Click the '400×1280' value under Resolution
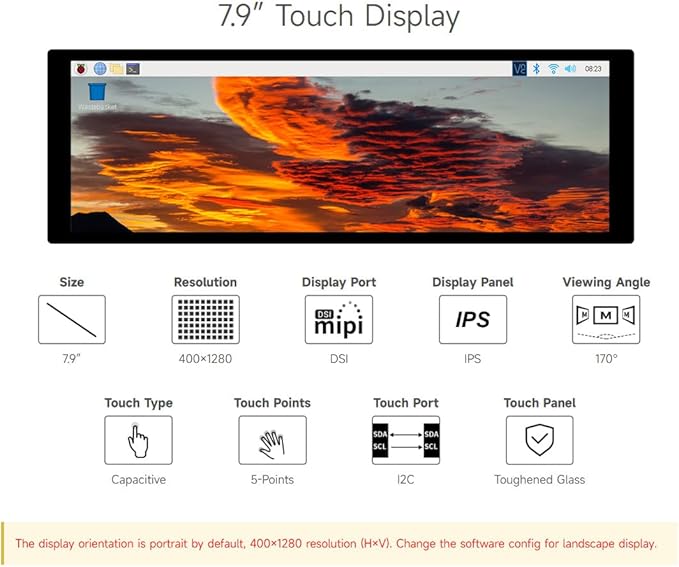The height and width of the screenshot is (567, 679). click(x=205, y=359)
